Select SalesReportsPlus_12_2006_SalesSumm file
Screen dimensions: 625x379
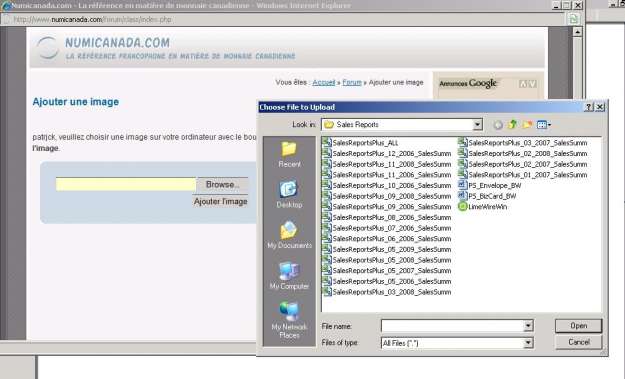[387, 153]
